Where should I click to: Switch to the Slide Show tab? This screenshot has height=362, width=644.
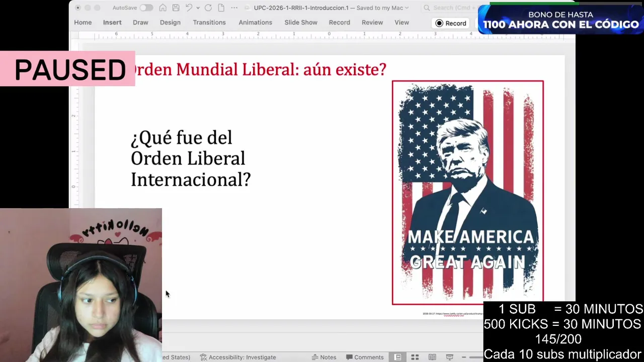tap(301, 23)
